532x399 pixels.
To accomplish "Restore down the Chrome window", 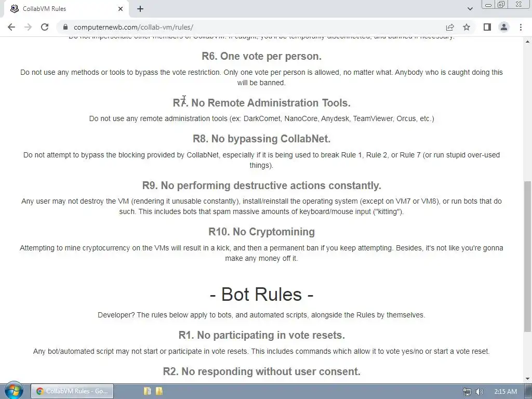I will click(x=501, y=4).
